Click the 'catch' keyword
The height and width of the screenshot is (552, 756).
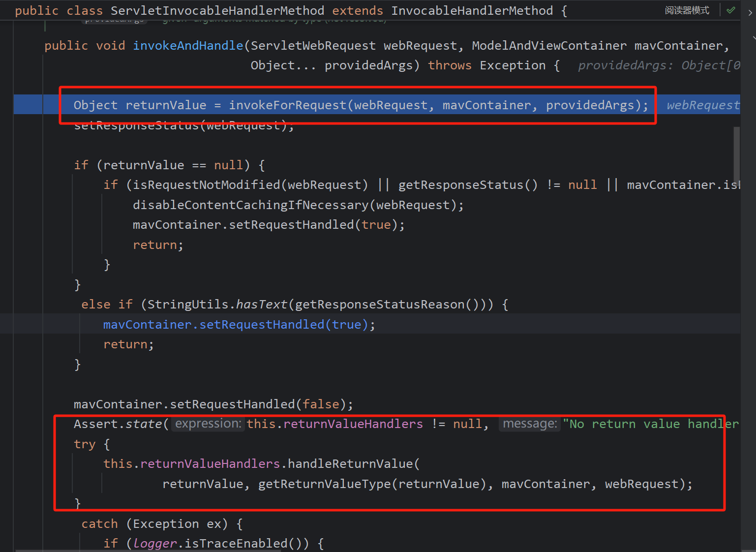point(99,524)
